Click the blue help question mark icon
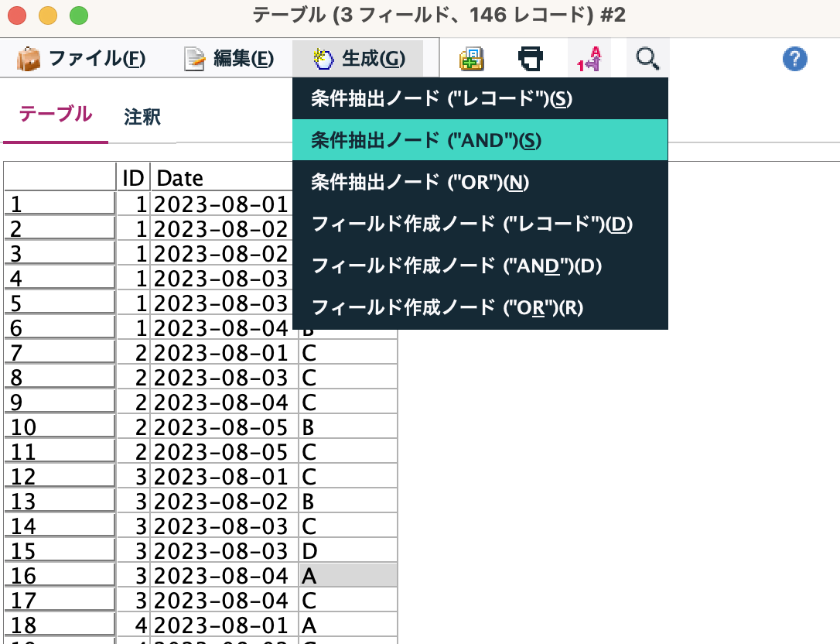Image resolution: width=840 pixels, height=644 pixels. [x=794, y=58]
